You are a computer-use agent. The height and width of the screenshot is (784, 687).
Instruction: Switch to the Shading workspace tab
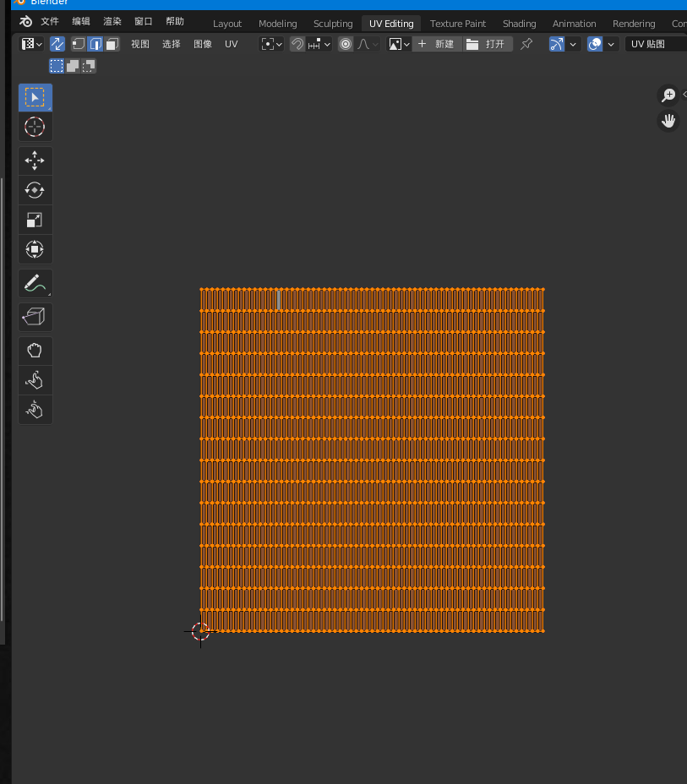519,24
